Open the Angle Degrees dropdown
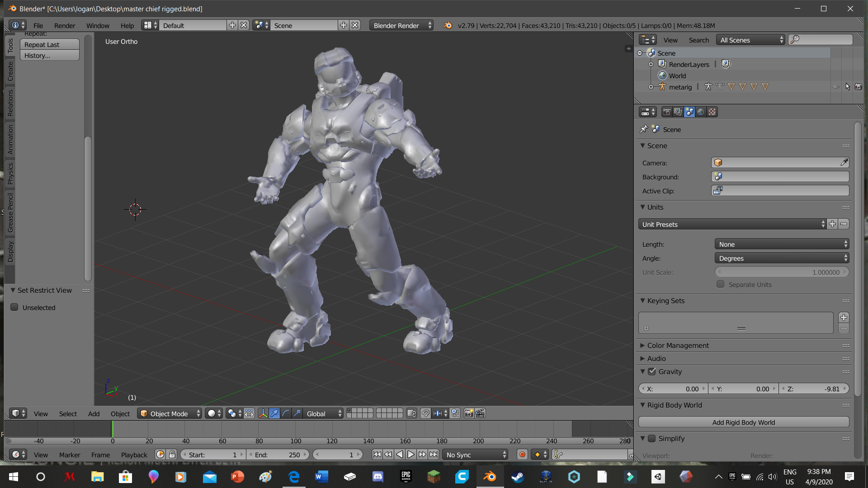This screenshot has width=868, height=488. (x=782, y=258)
